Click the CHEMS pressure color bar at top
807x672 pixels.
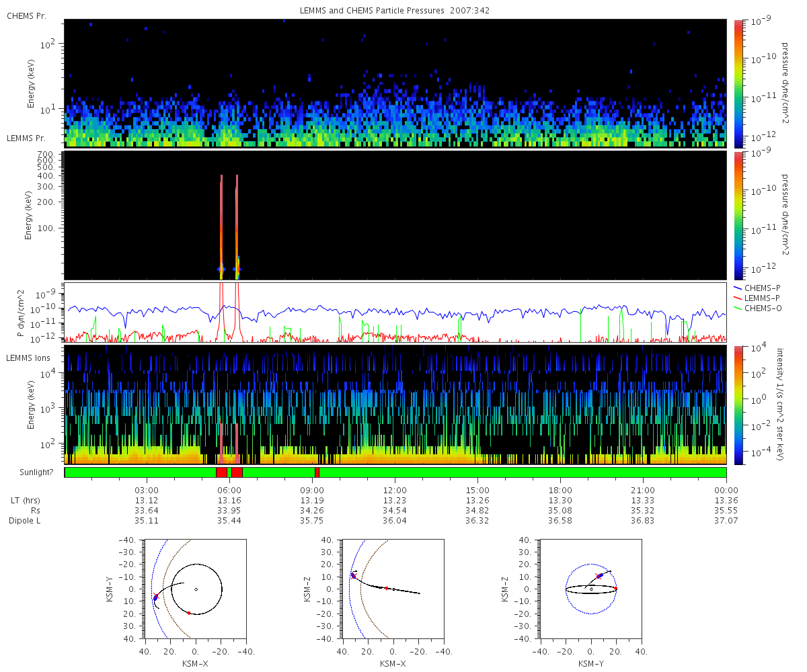pyautogui.click(x=738, y=83)
